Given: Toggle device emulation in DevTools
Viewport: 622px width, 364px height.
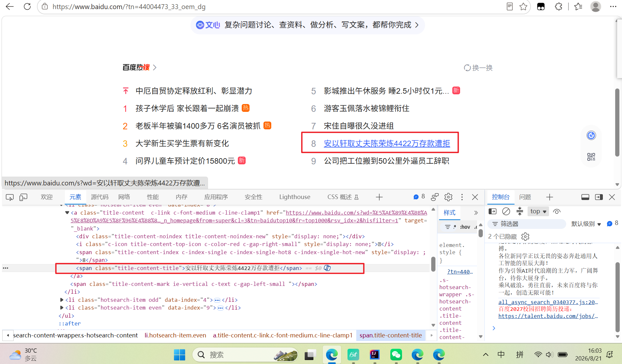Looking at the screenshot, I should [23, 197].
